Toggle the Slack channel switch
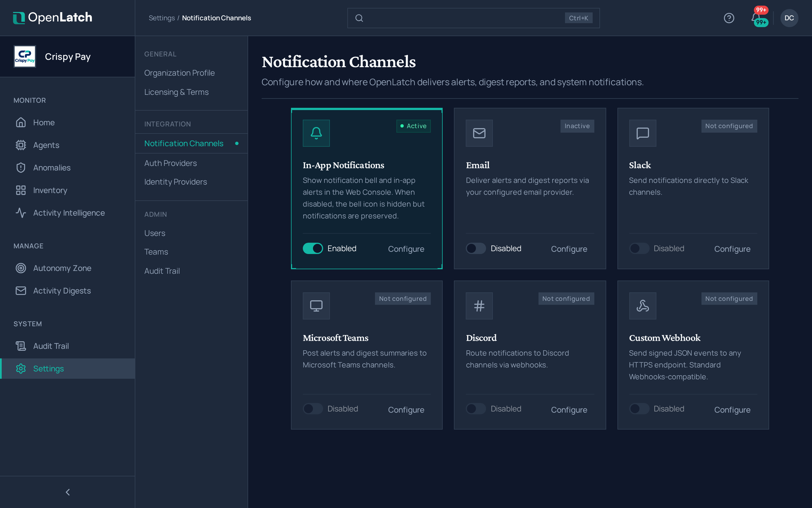The width and height of the screenshot is (812, 508). pos(639,248)
